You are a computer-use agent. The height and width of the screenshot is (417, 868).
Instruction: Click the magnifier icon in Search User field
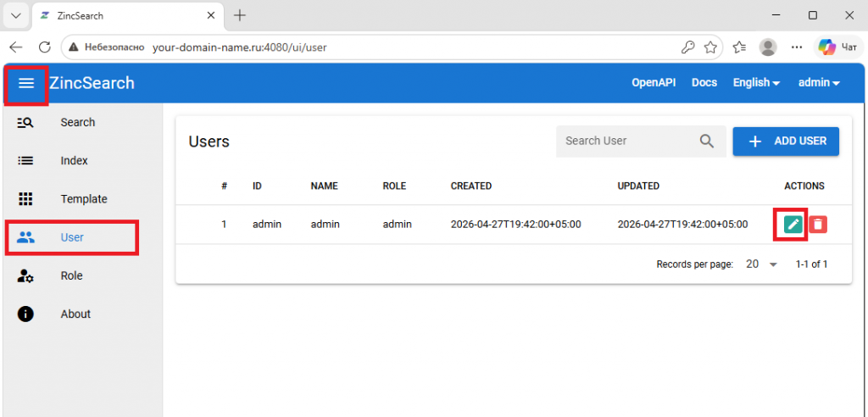click(x=706, y=141)
